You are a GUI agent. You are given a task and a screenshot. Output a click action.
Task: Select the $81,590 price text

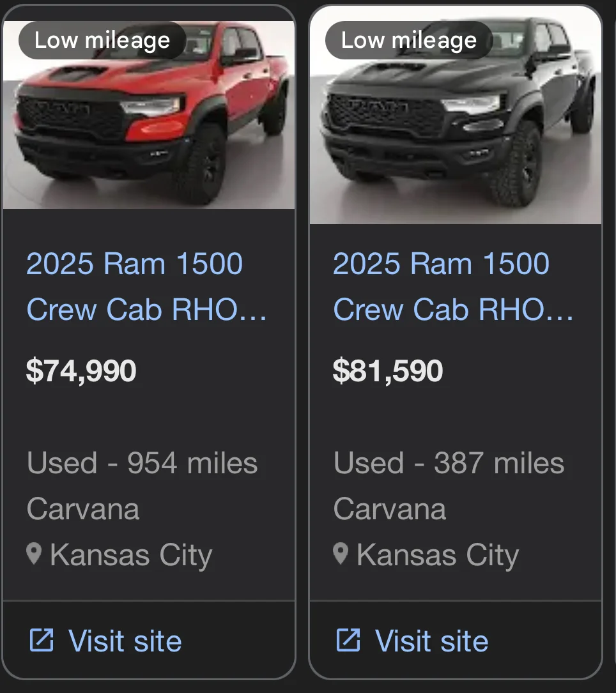(x=388, y=371)
